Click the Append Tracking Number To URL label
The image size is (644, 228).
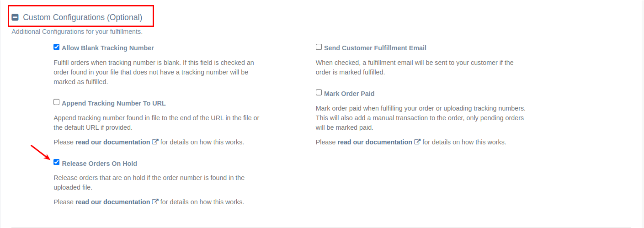(x=114, y=103)
